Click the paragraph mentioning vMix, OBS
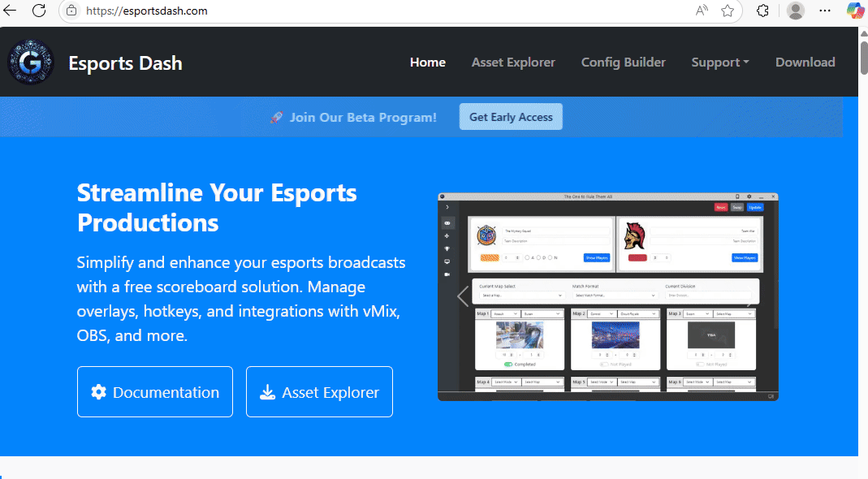Screen dimensions: 868x479 [x=241, y=299]
